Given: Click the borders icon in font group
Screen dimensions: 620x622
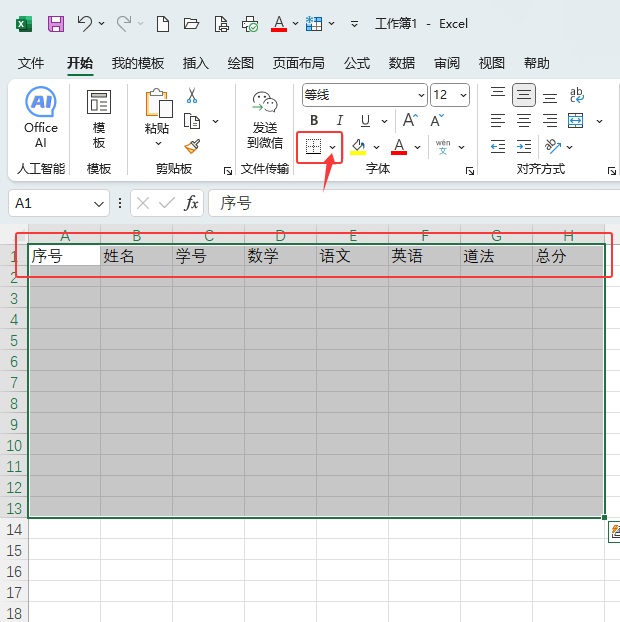Looking at the screenshot, I should [313, 147].
